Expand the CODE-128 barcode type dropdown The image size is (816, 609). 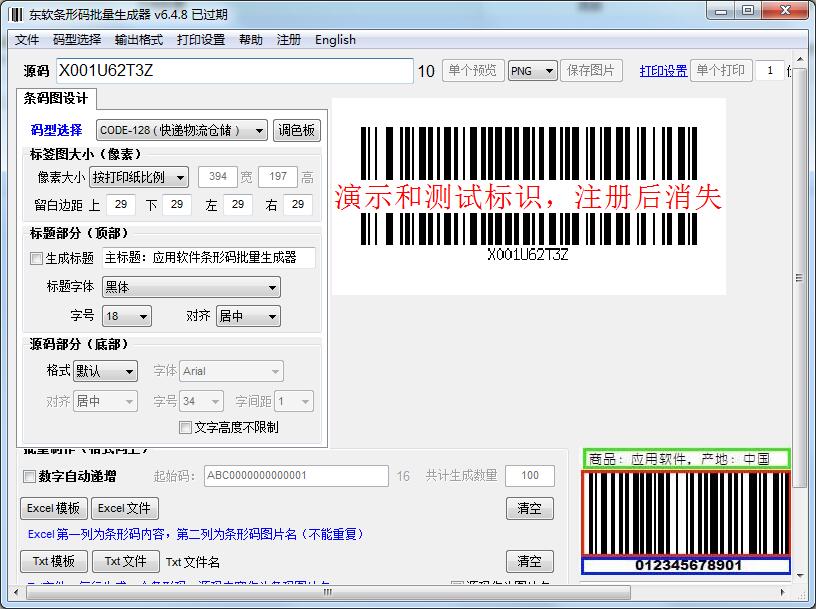[x=182, y=130]
